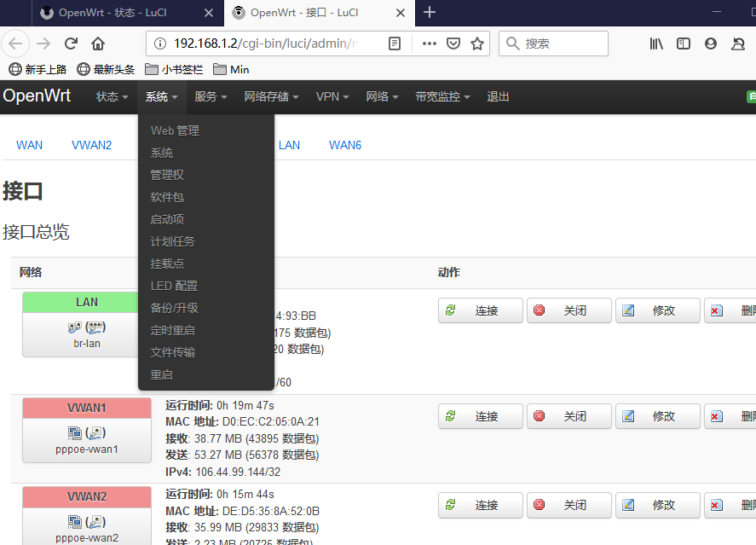Reload the current page
This screenshot has height=545, width=756.
(71, 43)
